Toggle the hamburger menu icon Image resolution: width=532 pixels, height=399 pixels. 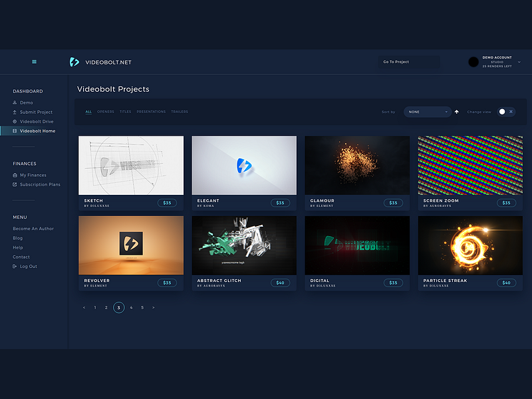[35, 62]
